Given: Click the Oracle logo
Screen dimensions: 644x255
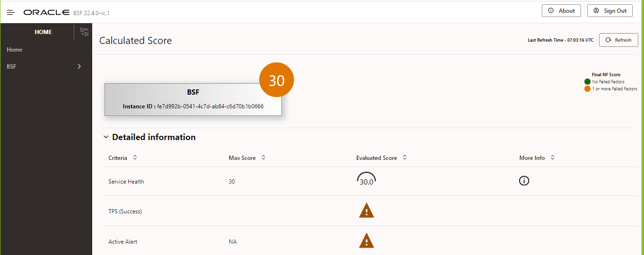Looking at the screenshot, I should coord(46,12).
